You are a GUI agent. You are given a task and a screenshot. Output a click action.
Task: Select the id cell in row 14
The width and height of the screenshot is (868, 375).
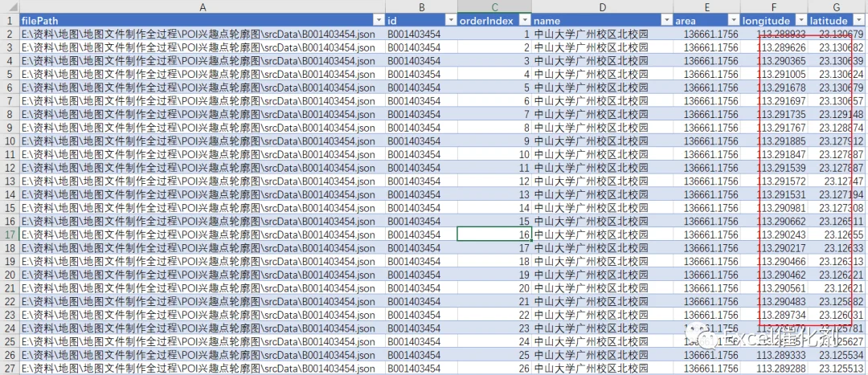(x=421, y=194)
